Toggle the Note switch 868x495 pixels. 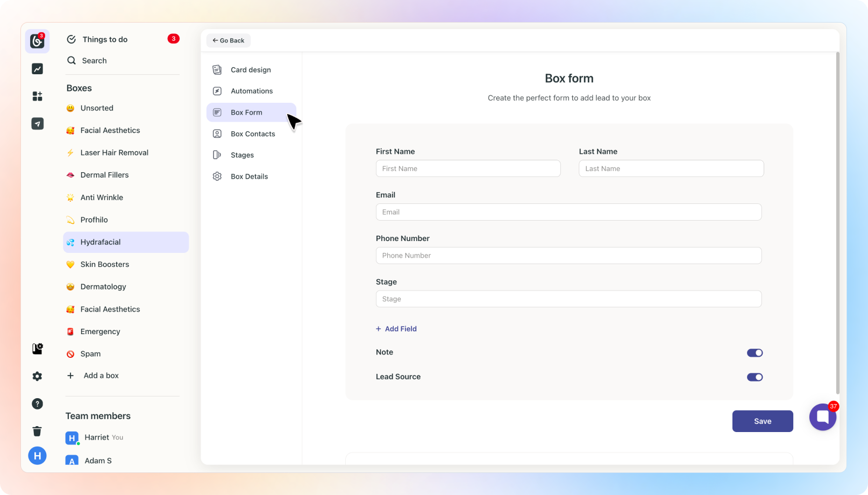pyautogui.click(x=755, y=353)
